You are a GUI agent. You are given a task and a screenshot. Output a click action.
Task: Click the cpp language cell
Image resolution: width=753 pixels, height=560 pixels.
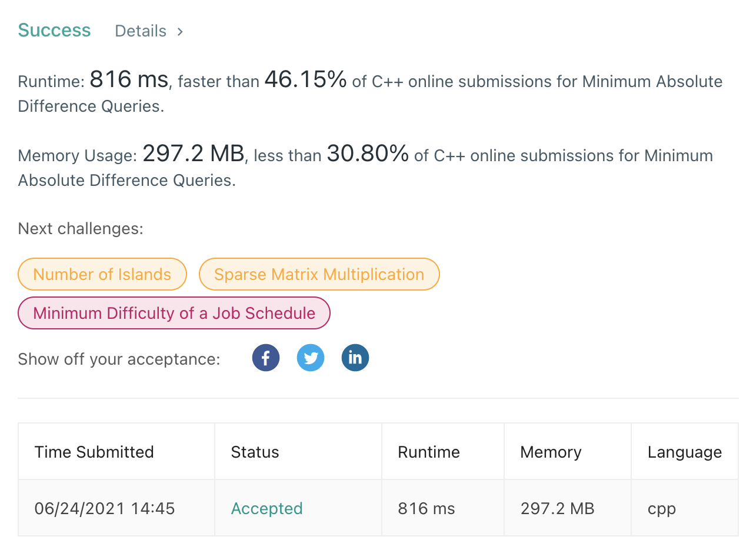pos(662,508)
